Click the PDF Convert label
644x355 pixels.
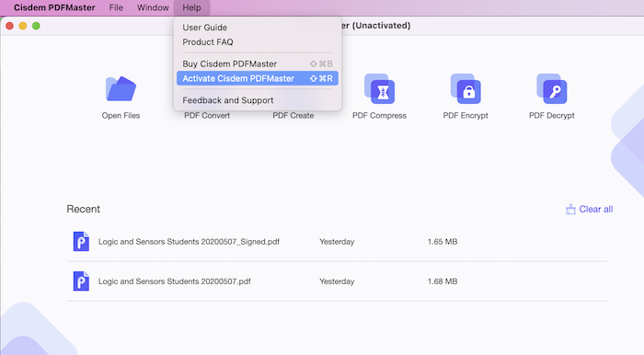(x=207, y=116)
